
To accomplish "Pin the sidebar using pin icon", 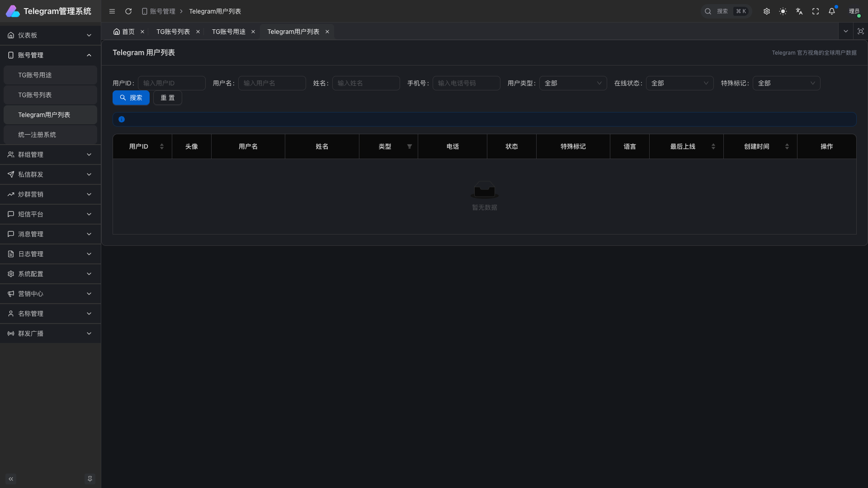I will click(x=90, y=479).
